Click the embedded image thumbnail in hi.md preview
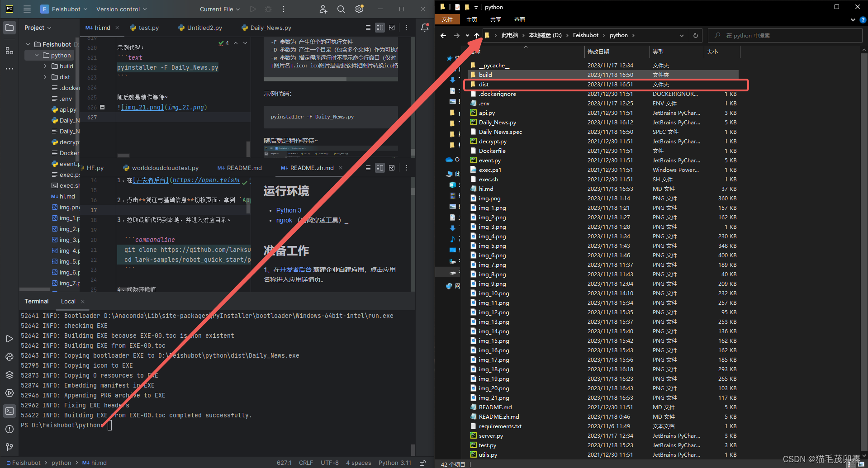 331,151
